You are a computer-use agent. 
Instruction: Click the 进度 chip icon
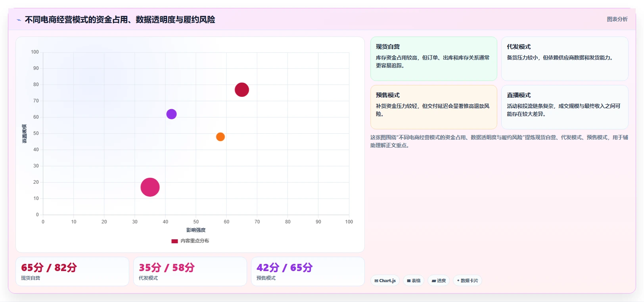click(x=434, y=281)
